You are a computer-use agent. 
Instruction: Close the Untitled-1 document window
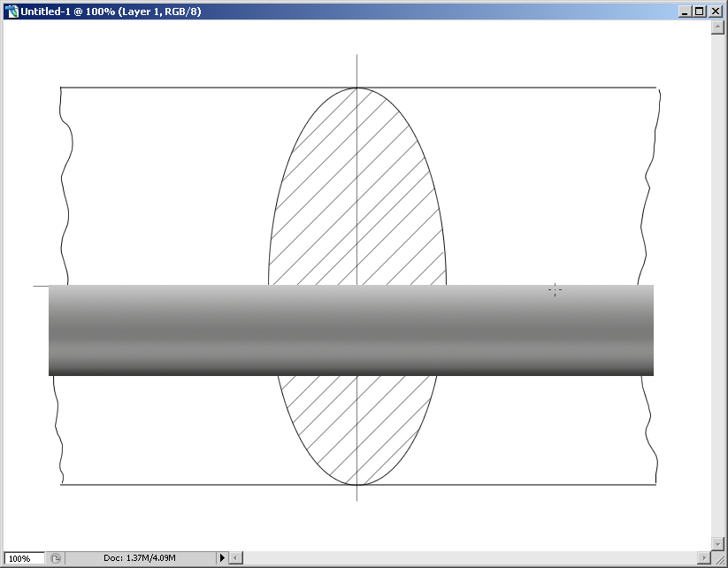(716, 12)
